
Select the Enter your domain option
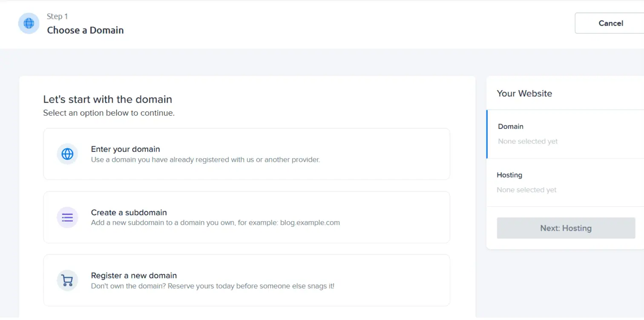click(247, 154)
